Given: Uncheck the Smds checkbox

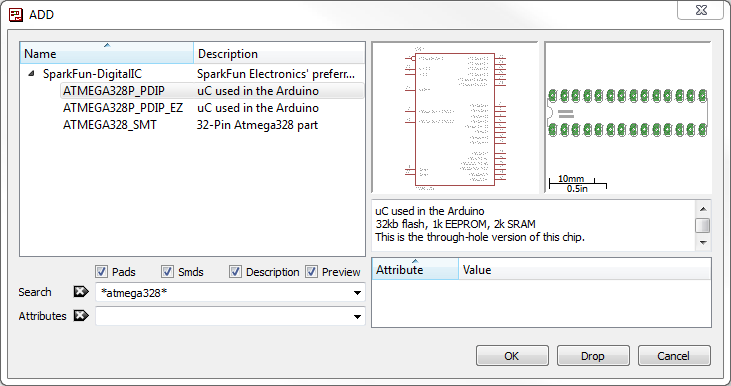Looking at the screenshot, I should point(167,271).
